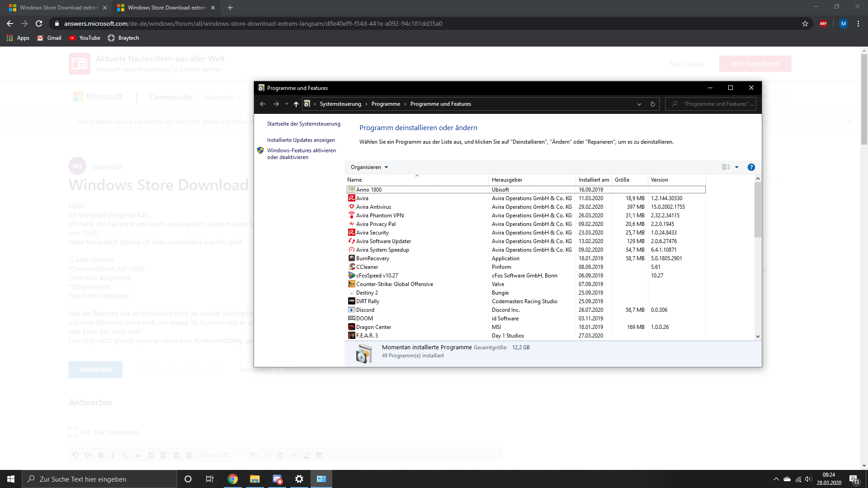Image resolution: width=868 pixels, height=488 pixels.
Task: Open File Explorer from the taskbar
Action: [255, 479]
